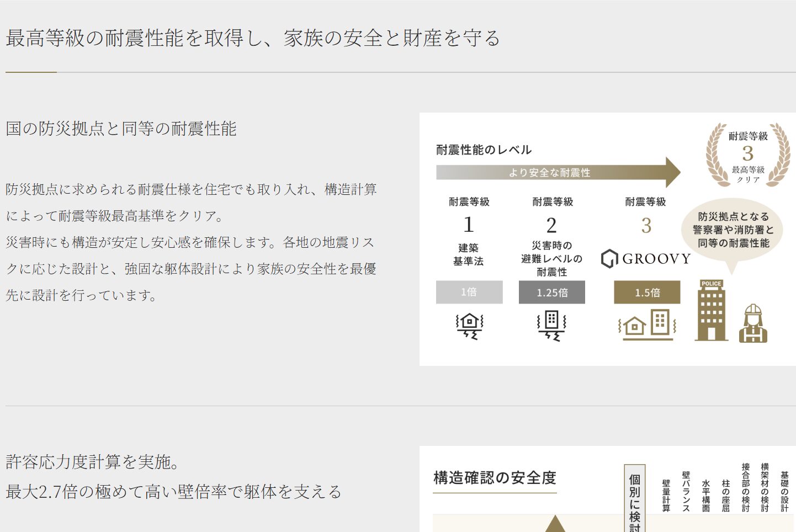
Task: Click the helmeted firefighter icon
Action: tap(753, 323)
